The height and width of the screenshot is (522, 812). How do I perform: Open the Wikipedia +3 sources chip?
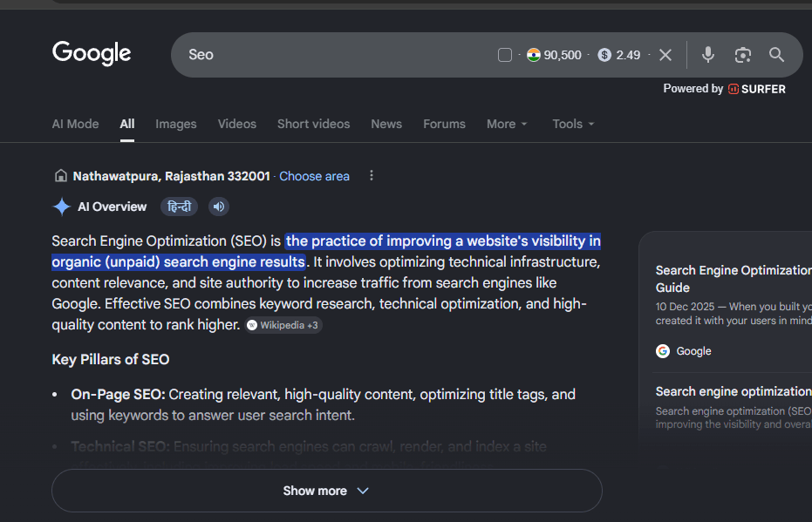point(283,325)
